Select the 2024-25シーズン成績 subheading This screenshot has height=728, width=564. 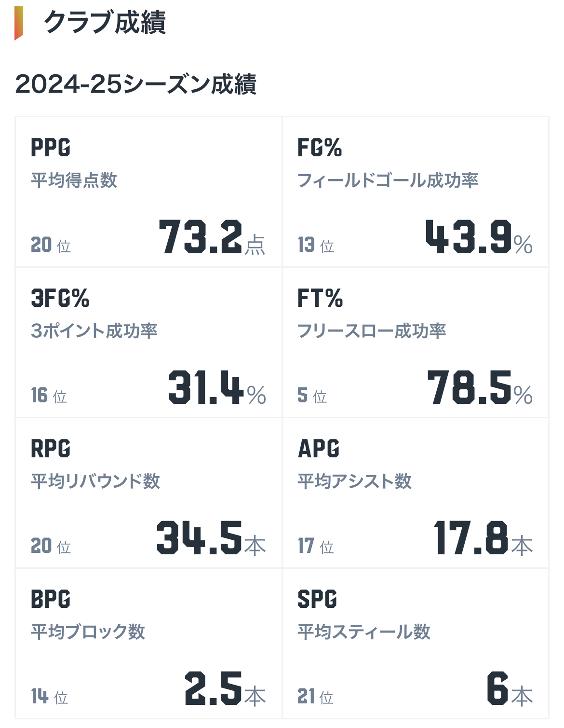[135, 84]
